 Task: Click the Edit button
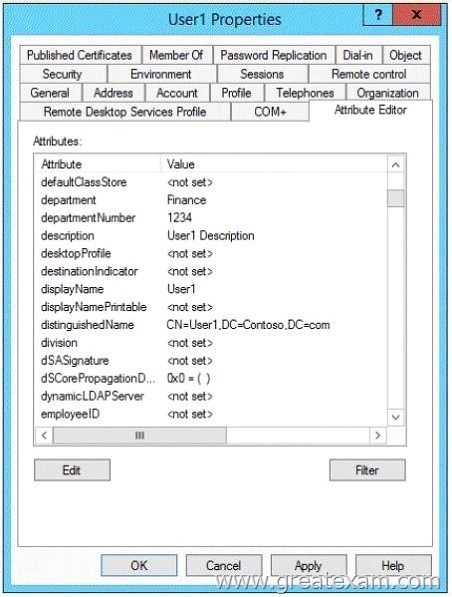(x=72, y=470)
